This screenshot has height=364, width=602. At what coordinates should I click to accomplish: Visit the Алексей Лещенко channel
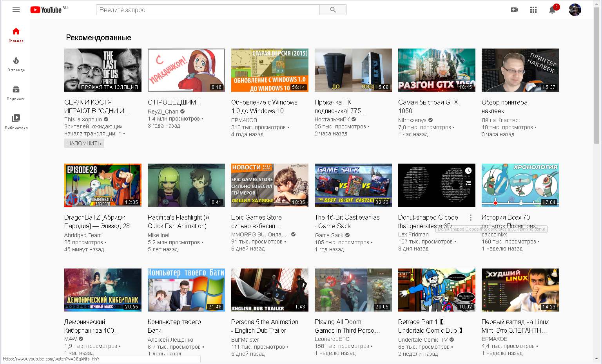pyautogui.click(x=170, y=340)
